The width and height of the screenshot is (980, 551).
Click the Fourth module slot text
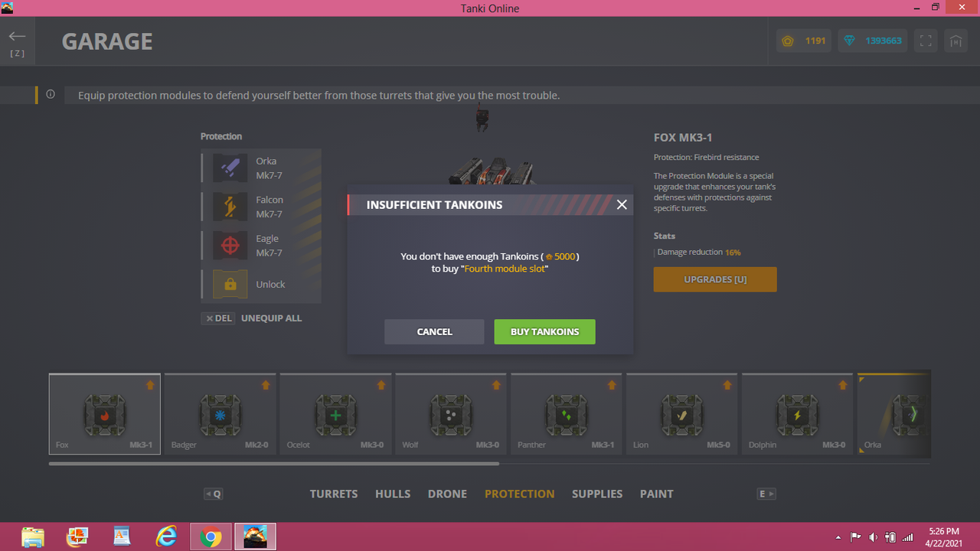(505, 269)
